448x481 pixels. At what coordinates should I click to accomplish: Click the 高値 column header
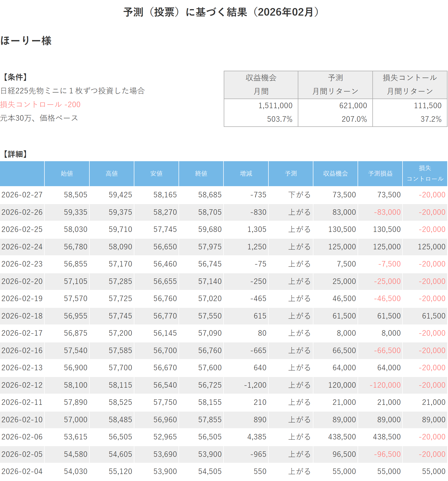[112, 173]
